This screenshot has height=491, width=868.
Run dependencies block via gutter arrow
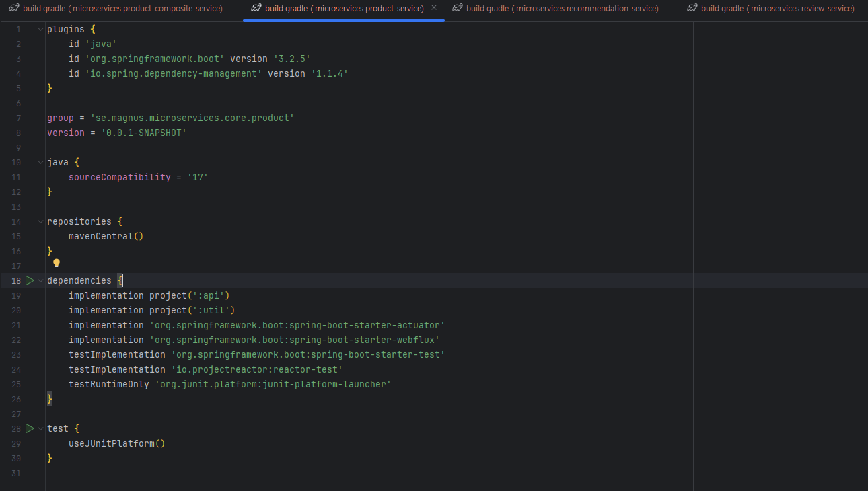click(x=30, y=280)
